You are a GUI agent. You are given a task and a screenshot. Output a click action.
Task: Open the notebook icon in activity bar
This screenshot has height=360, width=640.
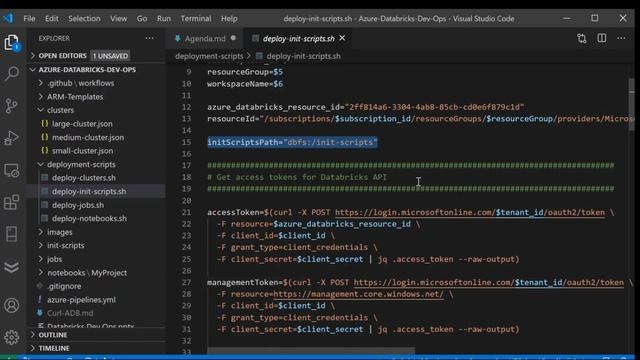pyautogui.click(x=11, y=234)
